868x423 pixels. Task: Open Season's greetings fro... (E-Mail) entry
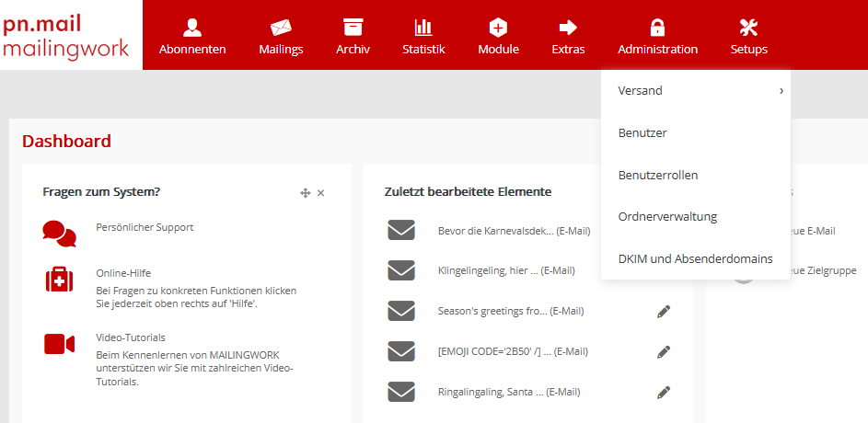pos(511,312)
